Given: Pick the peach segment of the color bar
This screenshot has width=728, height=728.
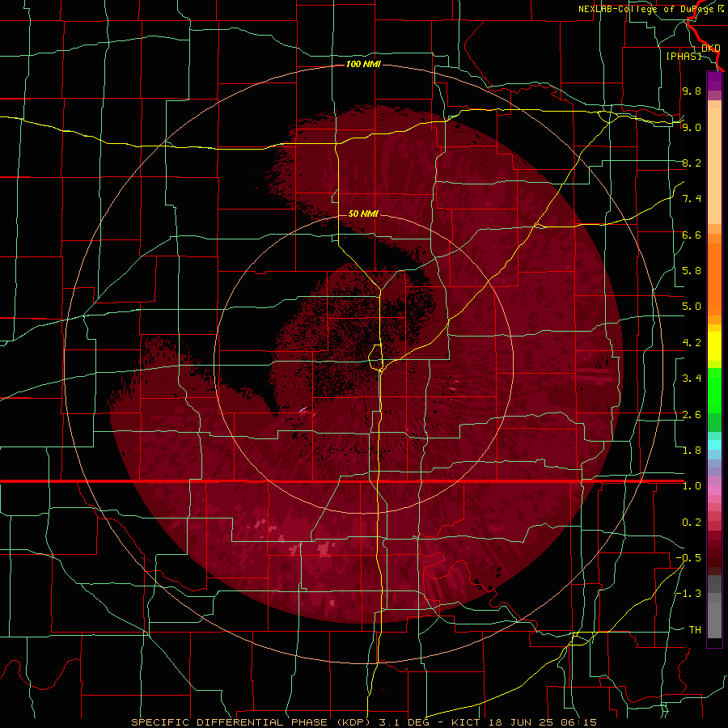Looking at the screenshot, I should coord(714,166).
